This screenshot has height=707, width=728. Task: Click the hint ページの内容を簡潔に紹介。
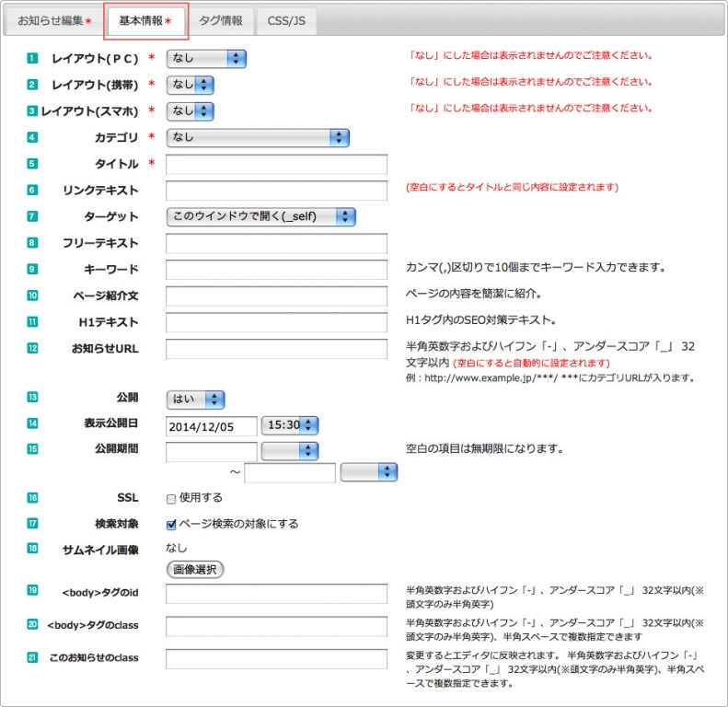(x=474, y=294)
